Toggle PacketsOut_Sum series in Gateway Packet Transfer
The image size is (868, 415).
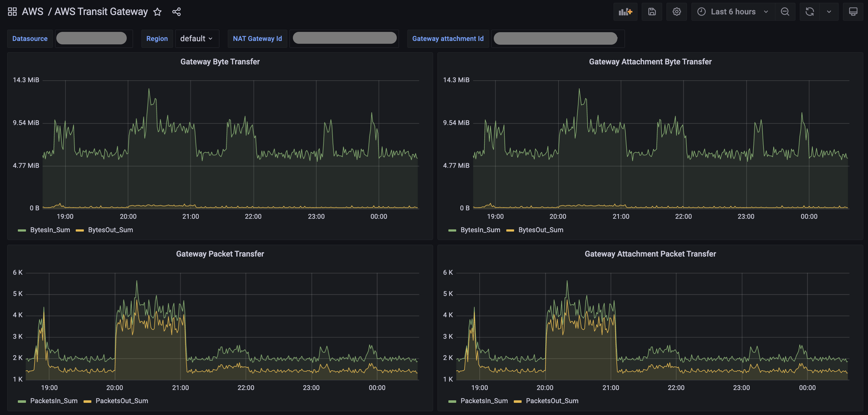pyautogui.click(x=122, y=401)
